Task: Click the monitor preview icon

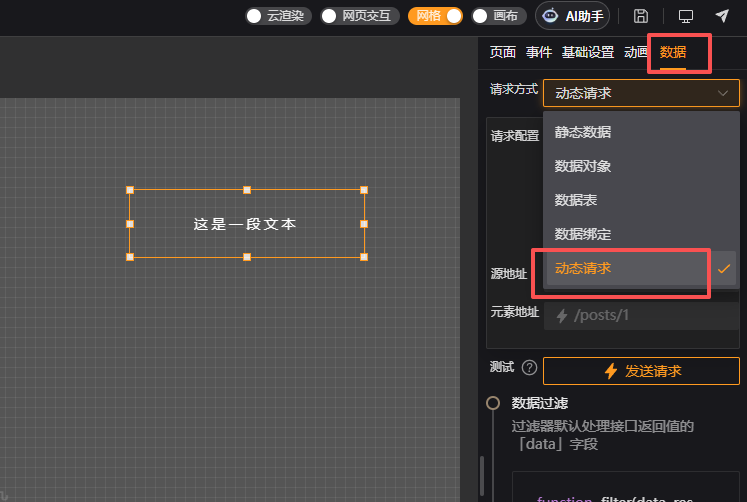Action: point(686,16)
